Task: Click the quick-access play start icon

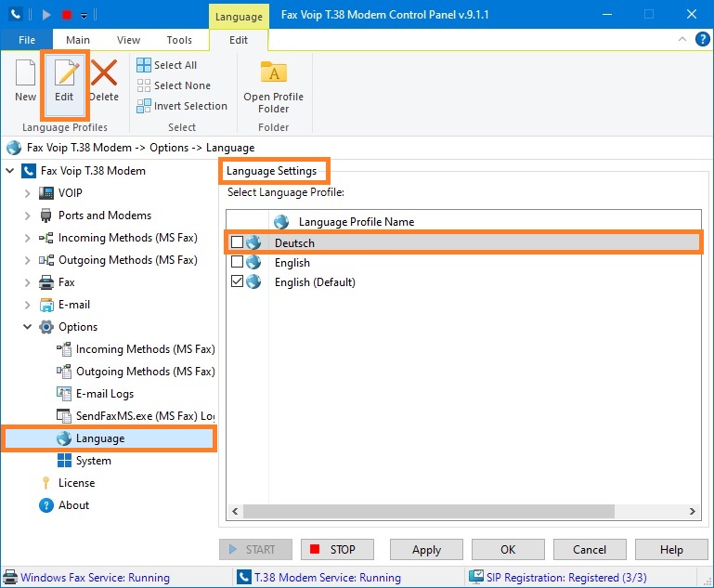Action: (46, 15)
